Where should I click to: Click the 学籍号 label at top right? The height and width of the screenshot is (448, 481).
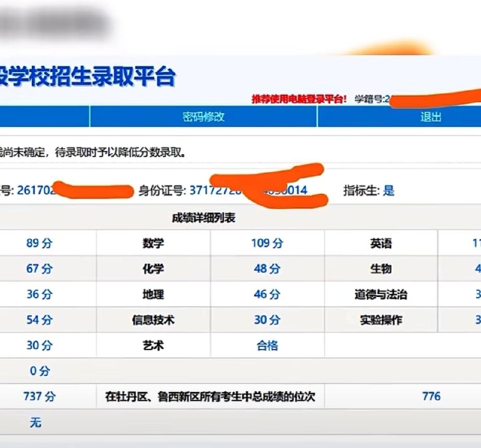(369, 99)
